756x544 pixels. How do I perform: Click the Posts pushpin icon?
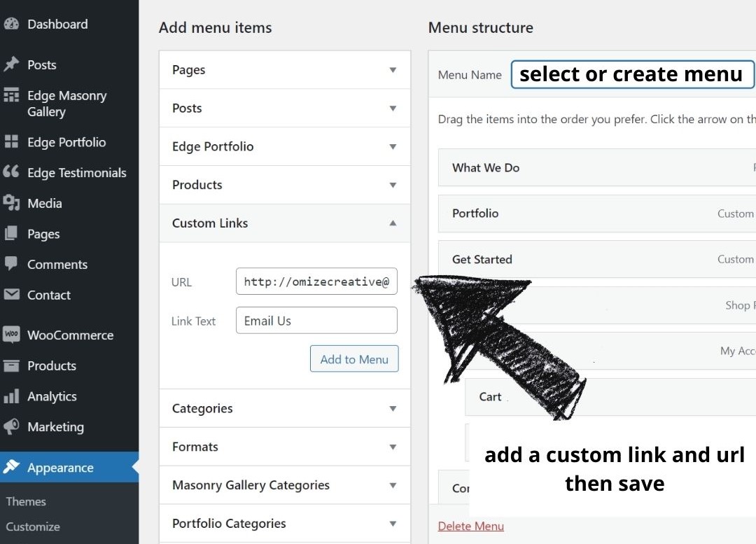[12, 64]
